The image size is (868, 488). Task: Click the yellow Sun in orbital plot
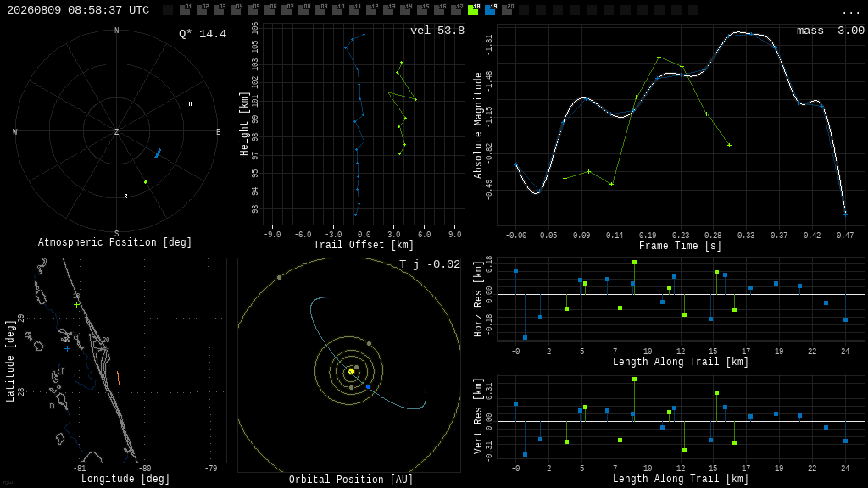click(x=351, y=371)
